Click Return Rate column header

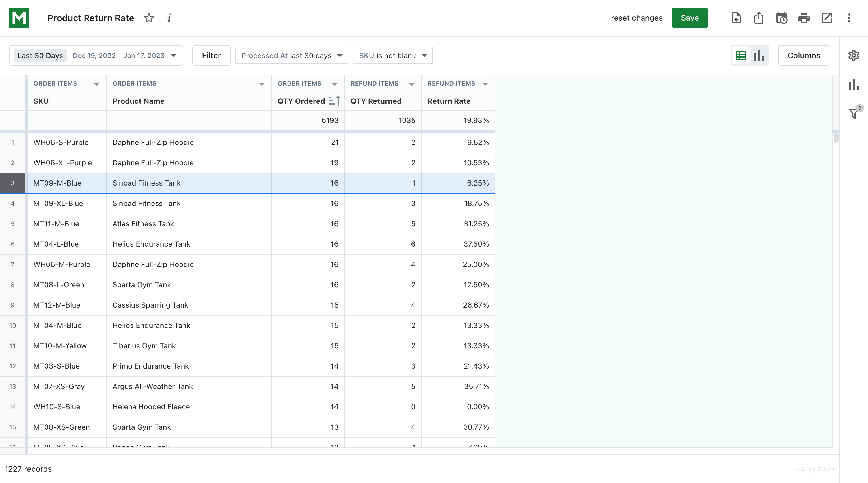[449, 101]
